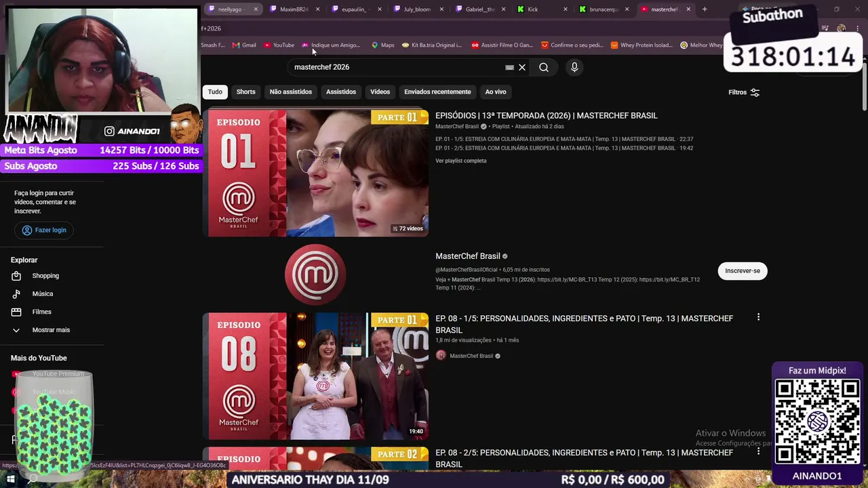This screenshot has width=868, height=488.
Task: Open the MasterChef Brasil channel avatar
Action: pyautogui.click(x=315, y=274)
